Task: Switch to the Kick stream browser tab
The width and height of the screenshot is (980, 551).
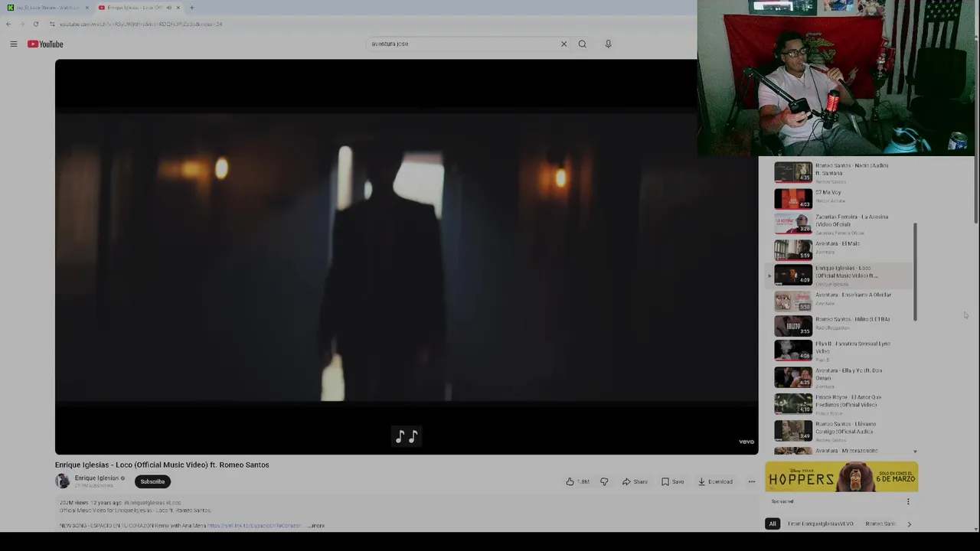Action: 46,8
